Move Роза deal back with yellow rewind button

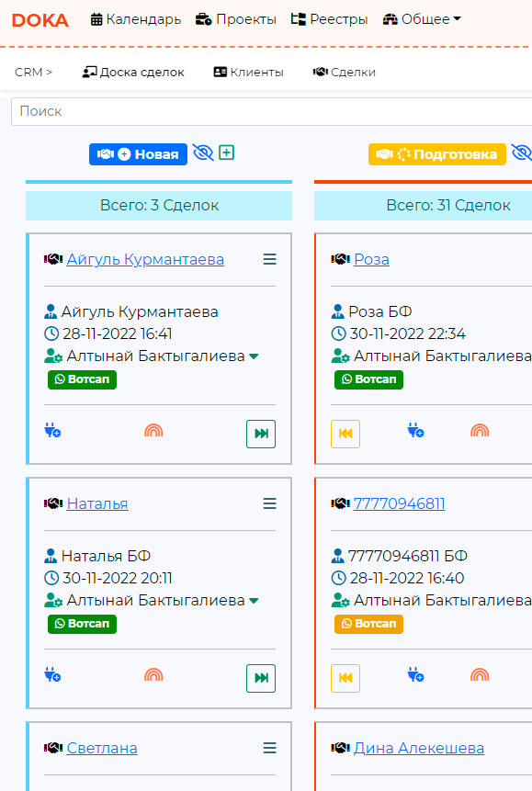point(345,434)
